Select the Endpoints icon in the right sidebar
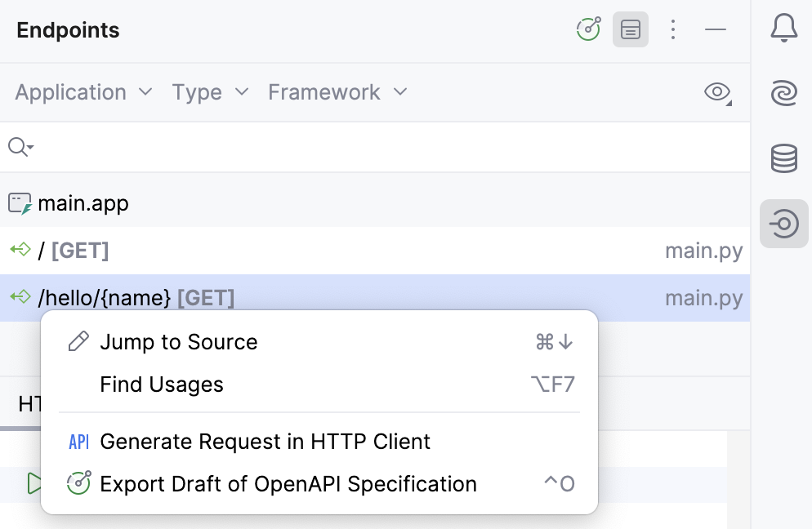 coord(783,224)
